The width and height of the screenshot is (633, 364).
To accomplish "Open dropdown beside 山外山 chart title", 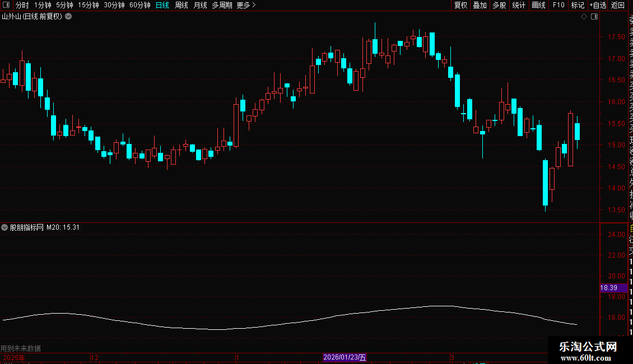I will point(69,16).
